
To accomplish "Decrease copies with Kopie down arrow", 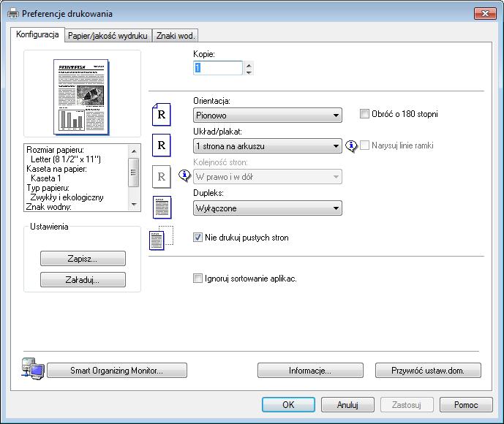I will coord(249,72).
